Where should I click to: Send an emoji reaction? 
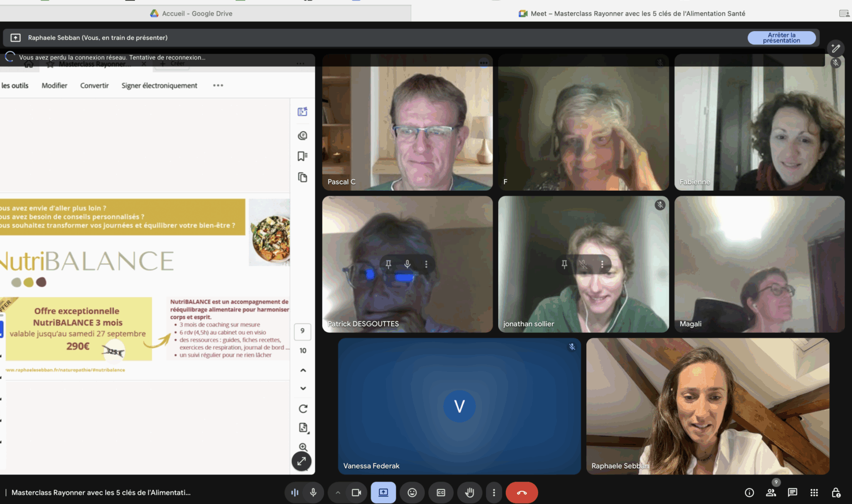[x=412, y=492]
